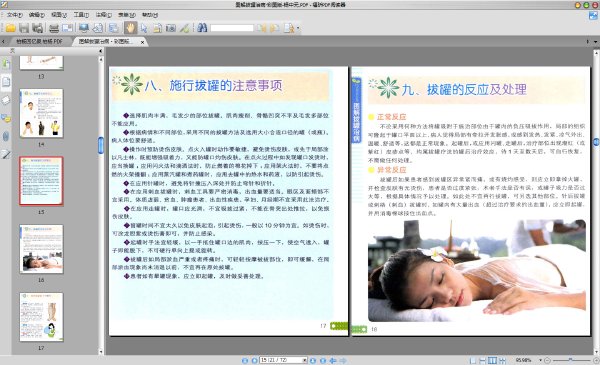Image resolution: width=600 pixels, height=365 pixels.
Task: Click the main document scrollbar handle
Action: click(x=596, y=142)
